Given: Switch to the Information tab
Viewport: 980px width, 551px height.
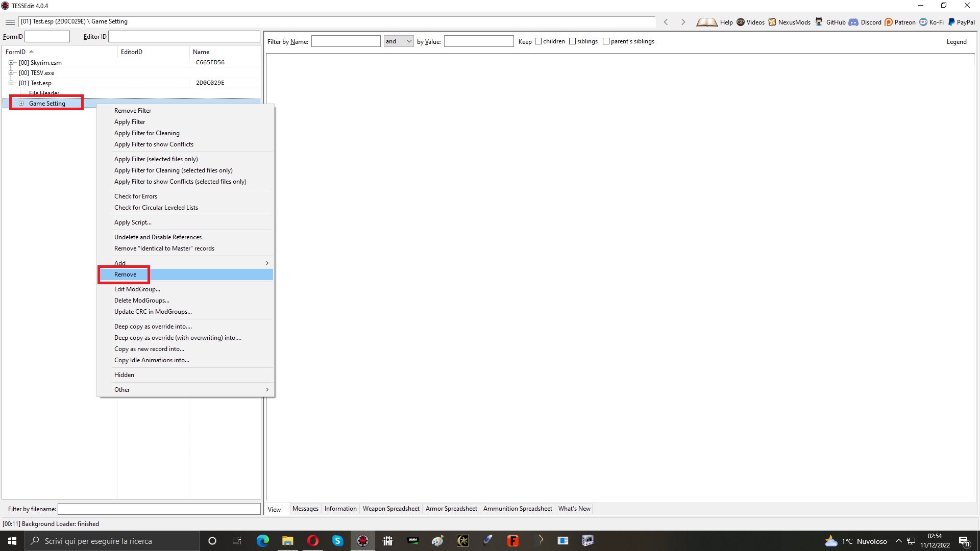Looking at the screenshot, I should (340, 509).
